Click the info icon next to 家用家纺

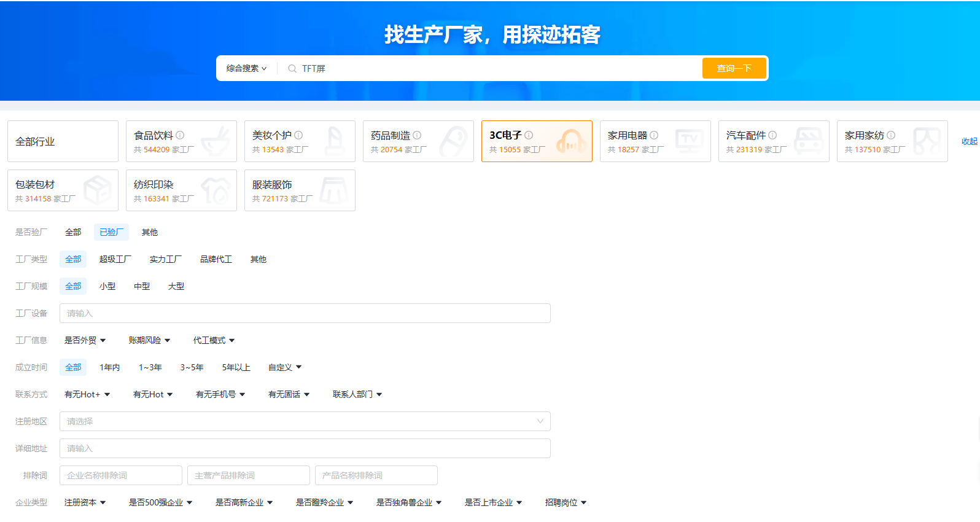(x=891, y=135)
